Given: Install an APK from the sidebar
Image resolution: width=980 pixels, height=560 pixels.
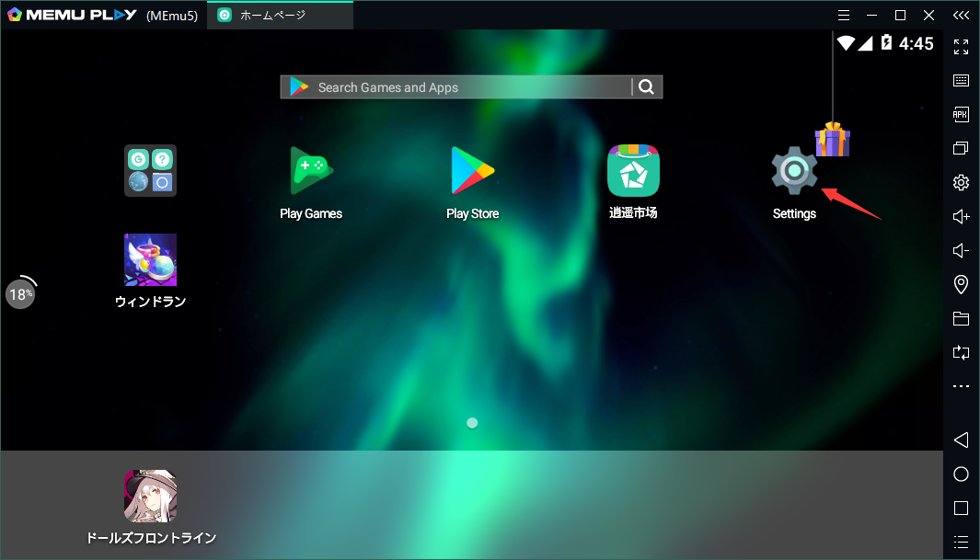Looking at the screenshot, I should point(961,114).
